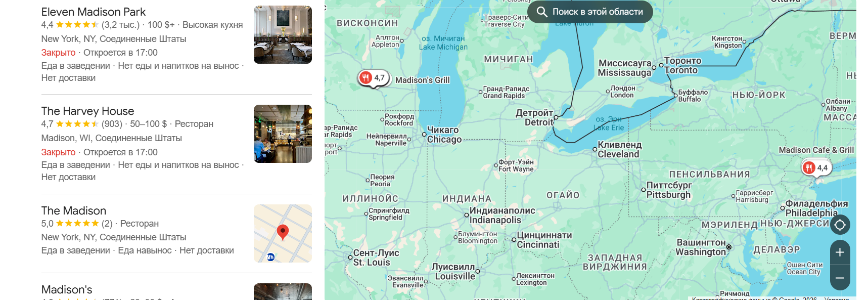Open Eleven Madison Park listing
Image resolution: width=868 pixels, height=300 pixels.
[x=94, y=12]
